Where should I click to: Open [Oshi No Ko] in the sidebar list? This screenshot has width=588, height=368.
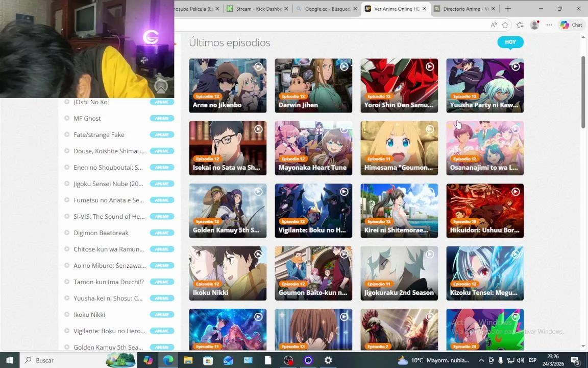(x=91, y=102)
